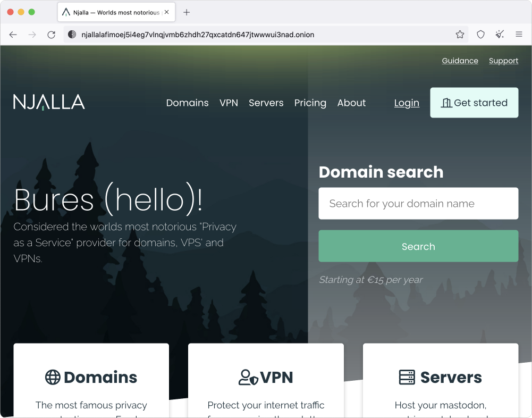
Task: Click the Get started button
Action: pyautogui.click(x=474, y=103)
